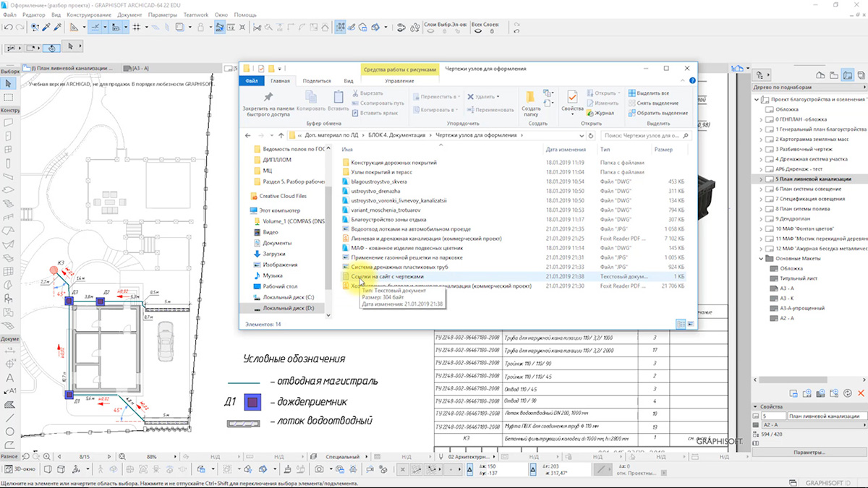Open the 'Документ' menu

(129, 14)
